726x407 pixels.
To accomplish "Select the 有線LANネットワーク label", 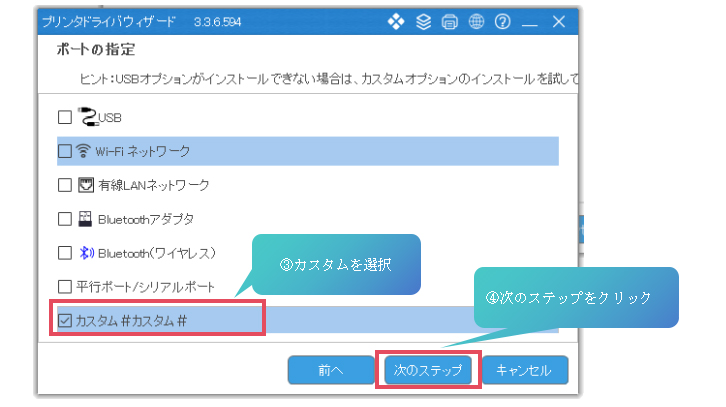I will [x=154, y=185].
